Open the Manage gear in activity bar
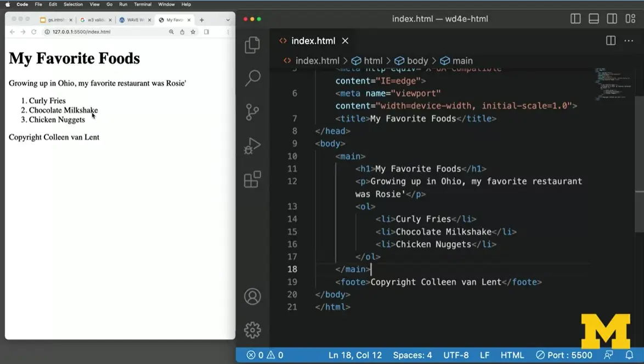The image size is (644, 364). pos(252,330)
